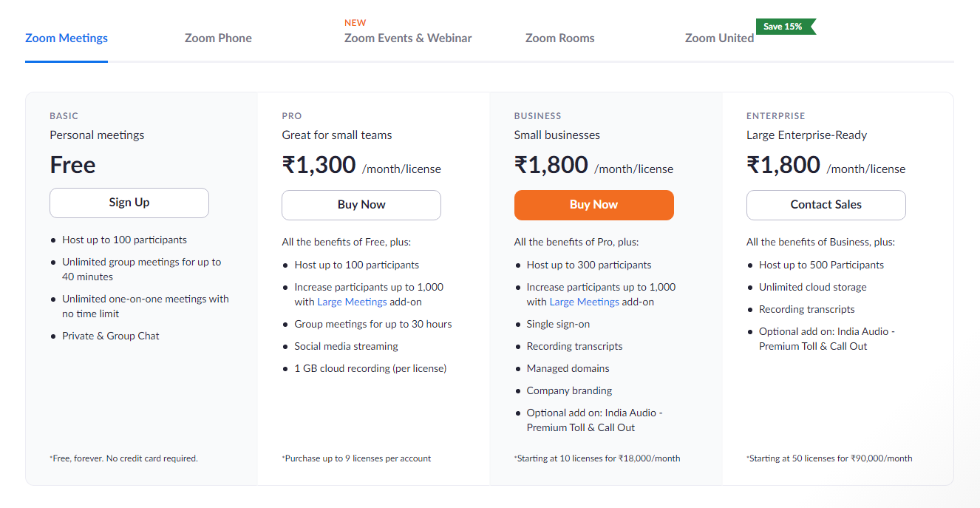Open Large Meetings link in Business plan
This screenshot has width=980, height=508.
[584, 302]
